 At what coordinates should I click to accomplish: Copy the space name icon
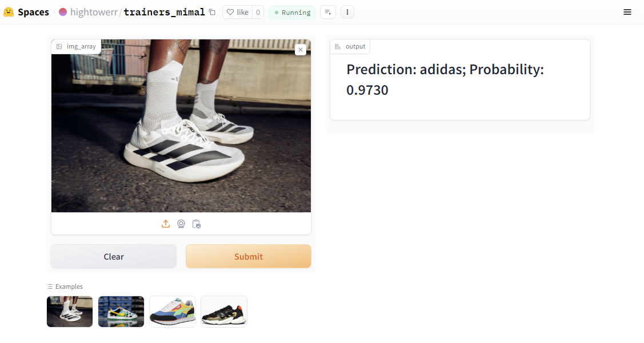tap(212, 13)
